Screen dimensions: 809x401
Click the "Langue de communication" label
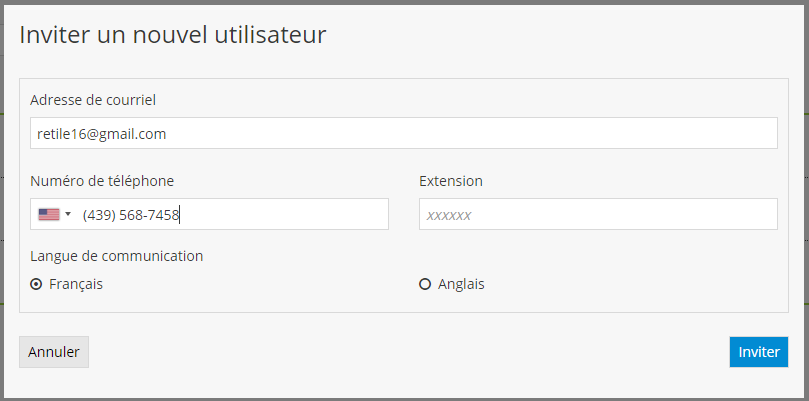click(117, 256)
